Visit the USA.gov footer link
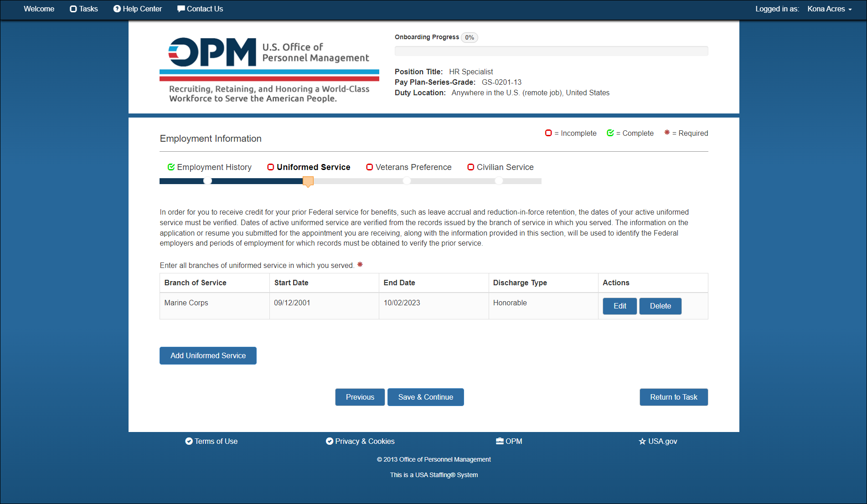This screenshot has width=867, height=504. click(x=658, y=441)
